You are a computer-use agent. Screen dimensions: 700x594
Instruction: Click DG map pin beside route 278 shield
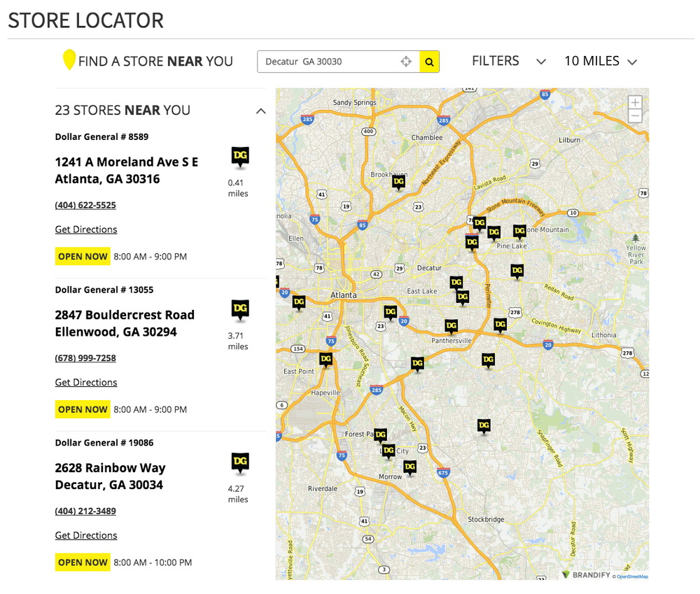[x=500, y=325]
